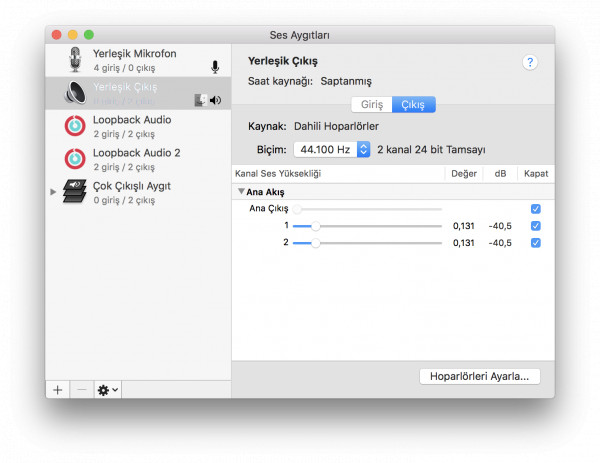Toggle mute checkbox for channel 2

tap(536, 243)
